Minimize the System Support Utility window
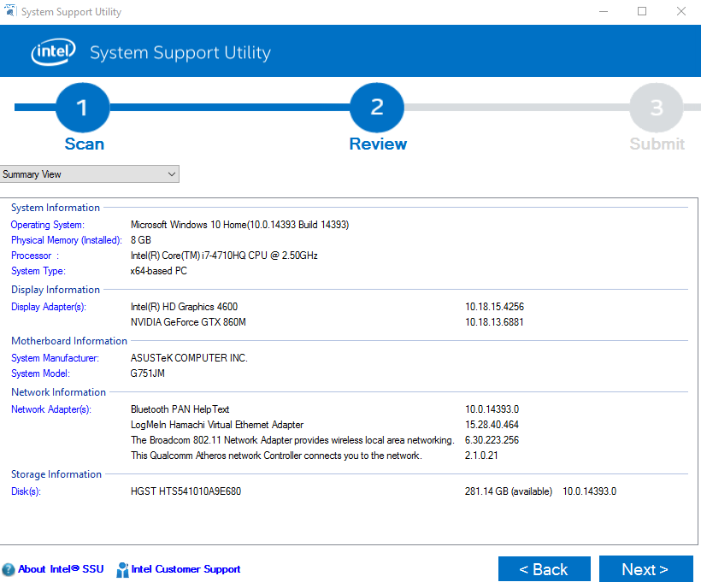 tap(604, 12)
